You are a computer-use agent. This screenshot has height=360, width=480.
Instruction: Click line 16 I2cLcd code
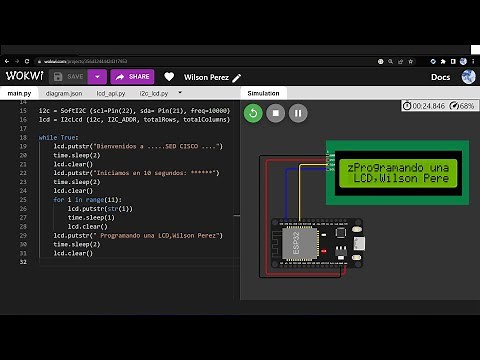click(x=134, y=119)
